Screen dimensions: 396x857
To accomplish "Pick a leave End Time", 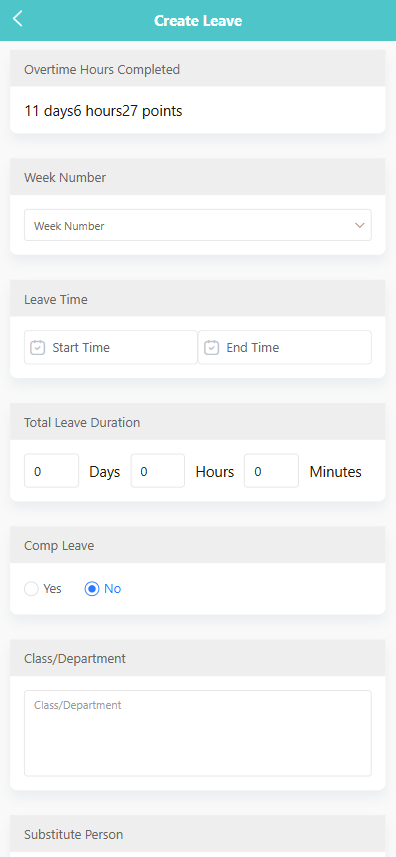I will (x=285, y=348).
